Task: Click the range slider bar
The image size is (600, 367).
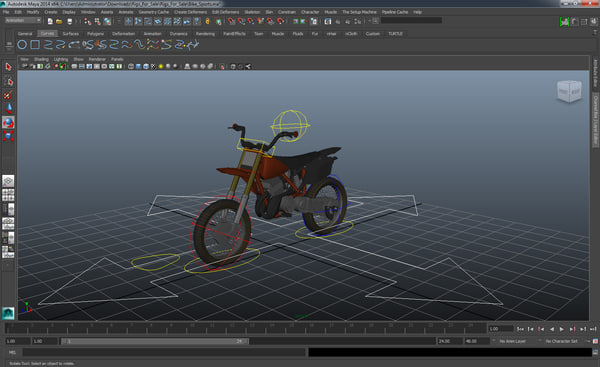Action: point(155,341)
